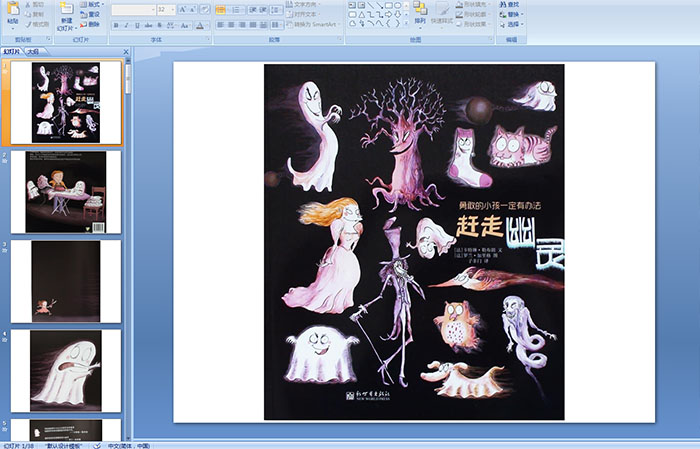Decrease the list indent level
Image resolution: width=700 pixels, height=449 pixels.
(x=252, y=9)
